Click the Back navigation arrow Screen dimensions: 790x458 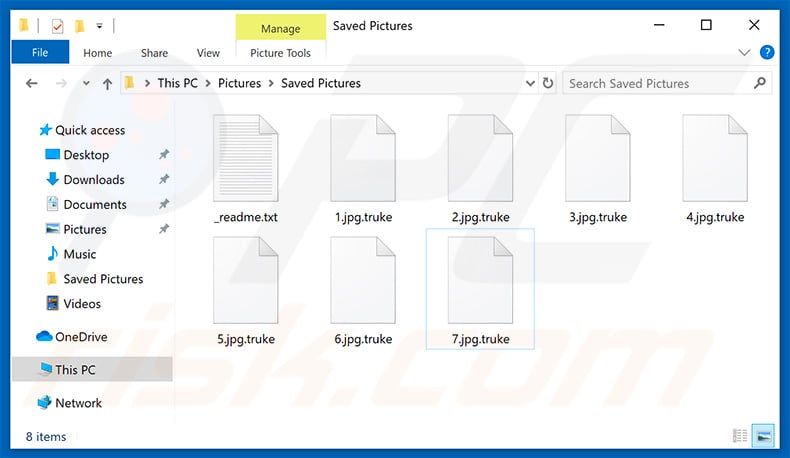click(32, 83)
